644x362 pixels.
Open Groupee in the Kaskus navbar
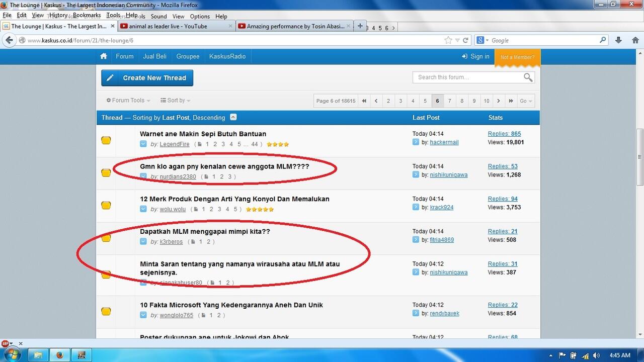(188, 56)
